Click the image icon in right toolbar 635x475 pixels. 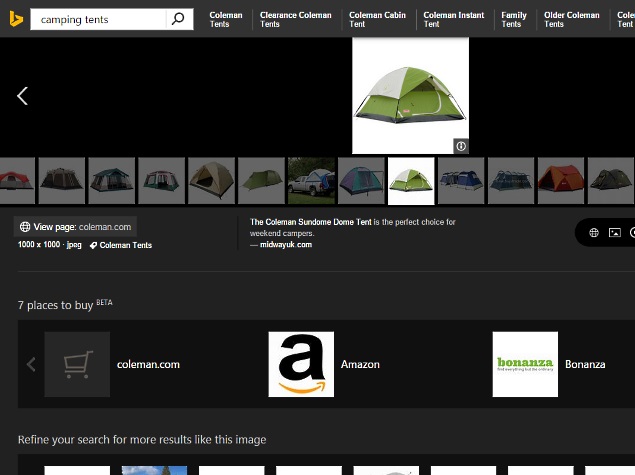pos(615,232)
